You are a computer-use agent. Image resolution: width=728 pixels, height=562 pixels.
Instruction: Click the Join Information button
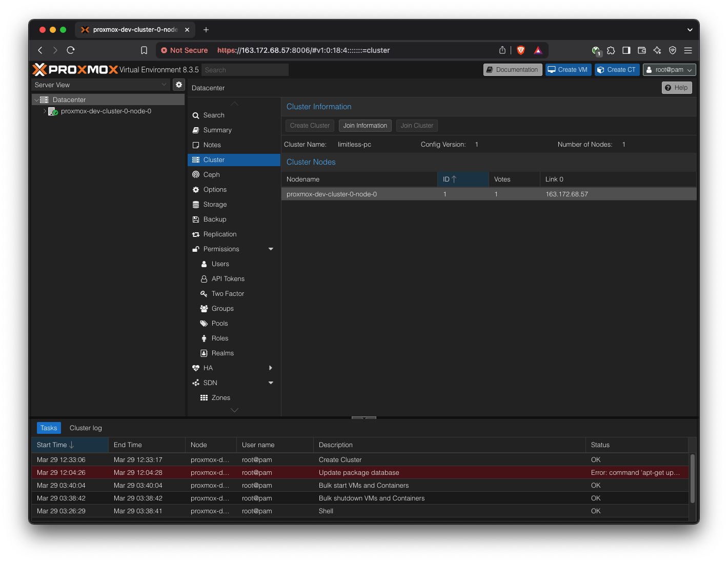tap(365, 126)
